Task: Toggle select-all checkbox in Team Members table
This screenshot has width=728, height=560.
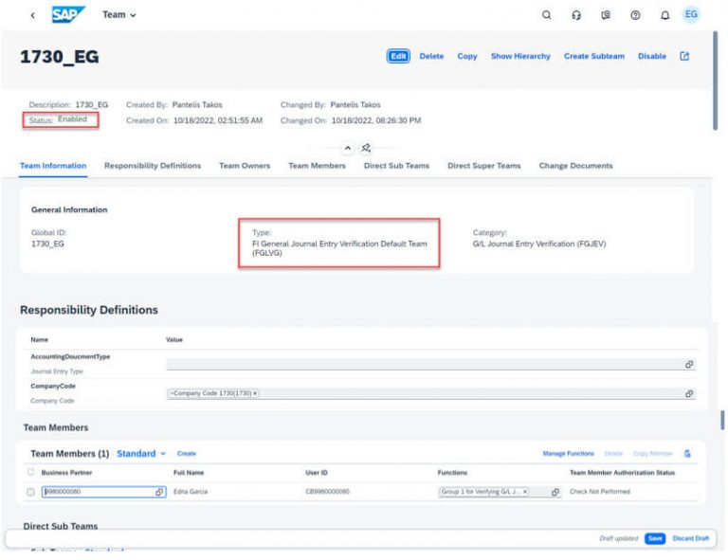Action: [32, 472]
